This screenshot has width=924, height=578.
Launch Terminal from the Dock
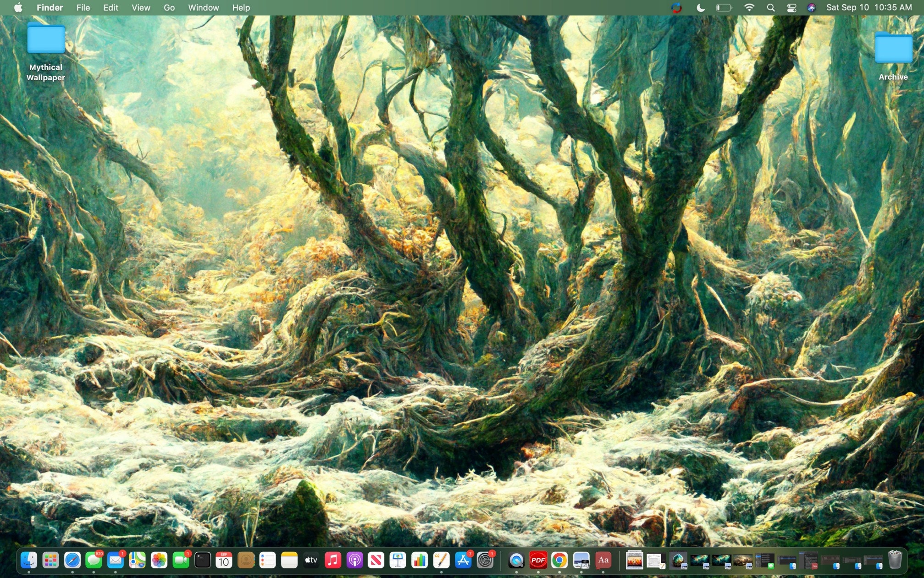click(202, 560)
